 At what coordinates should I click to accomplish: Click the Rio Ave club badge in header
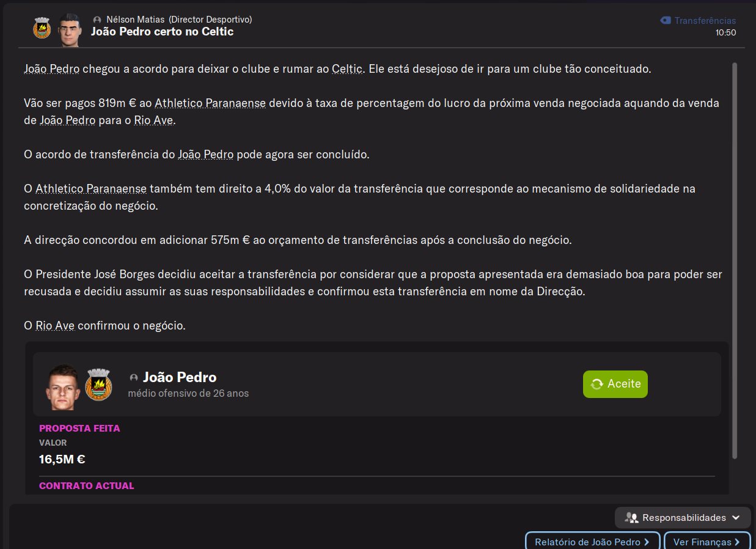click(x=42, y=28)
